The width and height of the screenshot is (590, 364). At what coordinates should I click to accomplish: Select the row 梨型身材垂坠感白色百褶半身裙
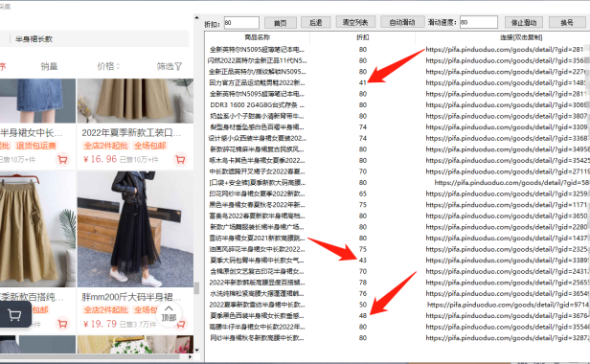pos(257,126)
